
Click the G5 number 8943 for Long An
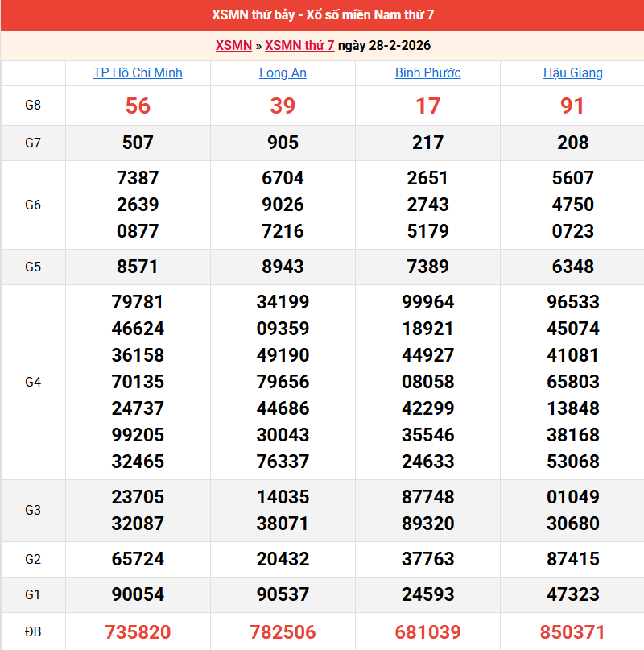pos(283,267)
